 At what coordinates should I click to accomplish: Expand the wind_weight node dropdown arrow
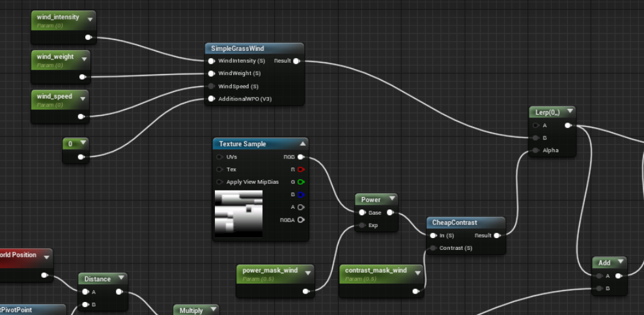point(84,59)
